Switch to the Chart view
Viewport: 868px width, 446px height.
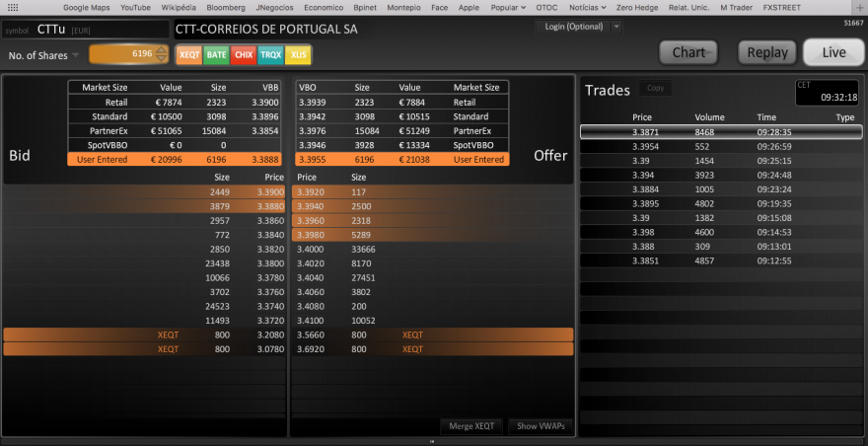pyautogui.click(x=688, y=52)
